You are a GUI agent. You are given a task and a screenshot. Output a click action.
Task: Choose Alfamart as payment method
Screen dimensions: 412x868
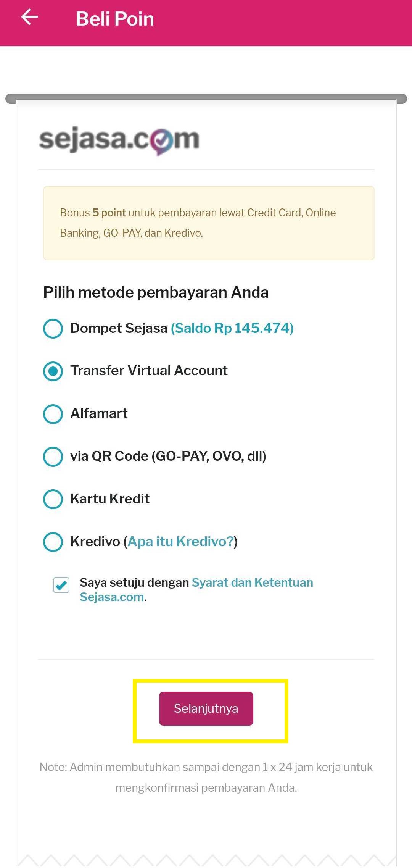tap(53, 414)
